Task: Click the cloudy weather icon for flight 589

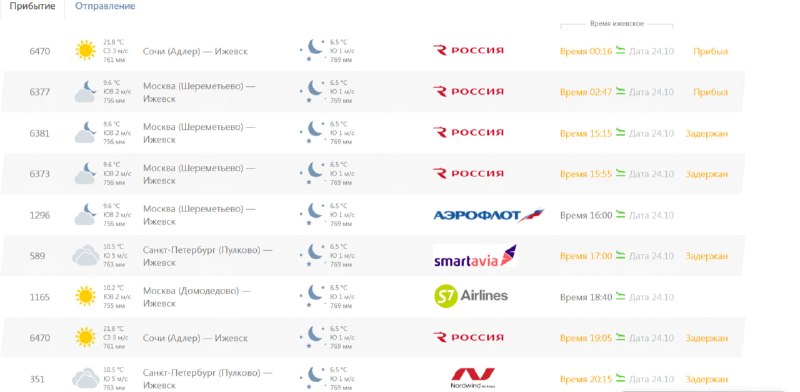Action: [x=85, y=255]
